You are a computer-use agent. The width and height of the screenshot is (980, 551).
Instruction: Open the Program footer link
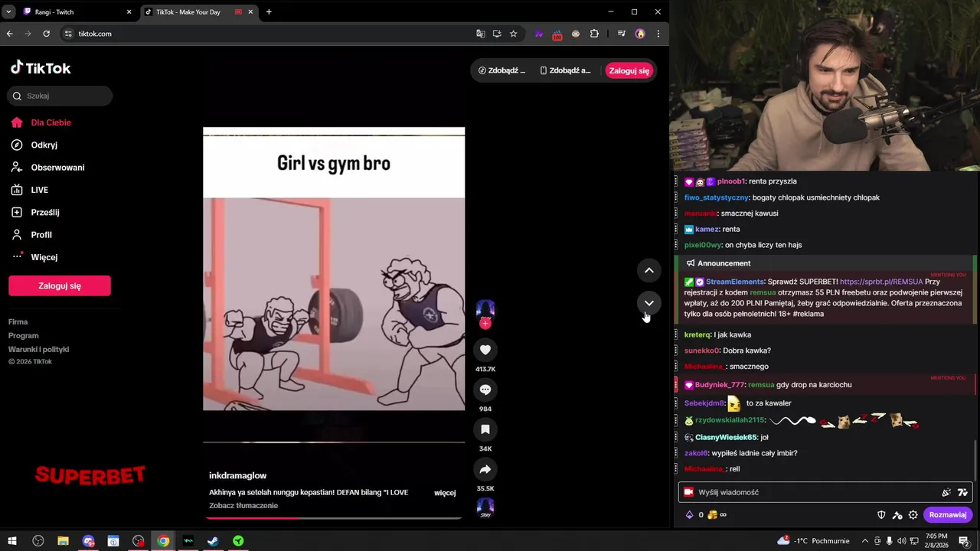click(x=23, y=336)
